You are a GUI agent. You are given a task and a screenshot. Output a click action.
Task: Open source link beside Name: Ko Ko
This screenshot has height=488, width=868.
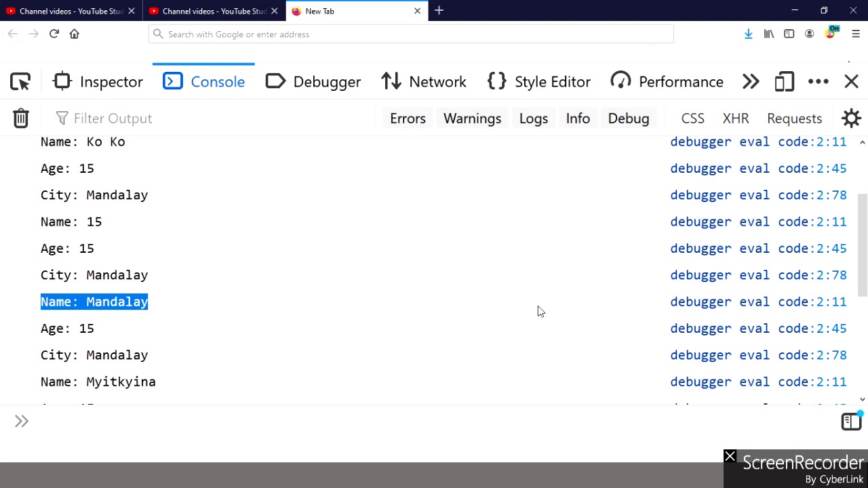pyautogui.click(x=758, y=142)
